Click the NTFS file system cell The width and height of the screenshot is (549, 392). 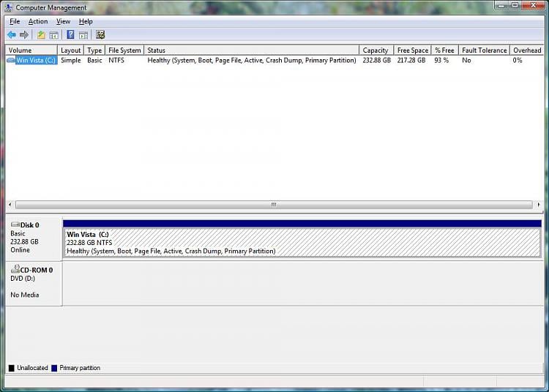(x=116, y=60)
